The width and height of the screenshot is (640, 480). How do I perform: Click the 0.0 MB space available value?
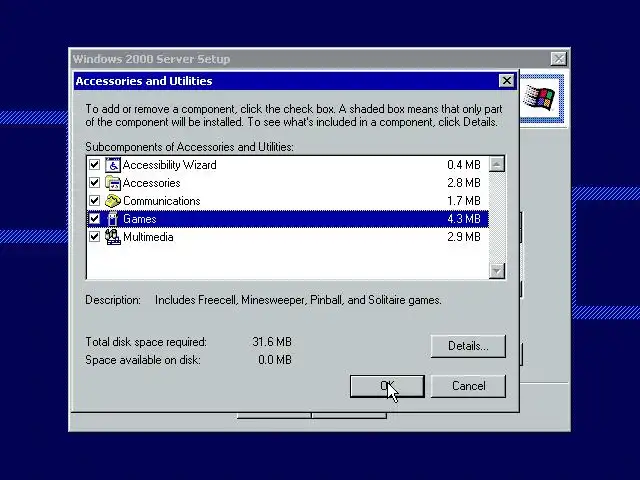click(x=275, y=360)
